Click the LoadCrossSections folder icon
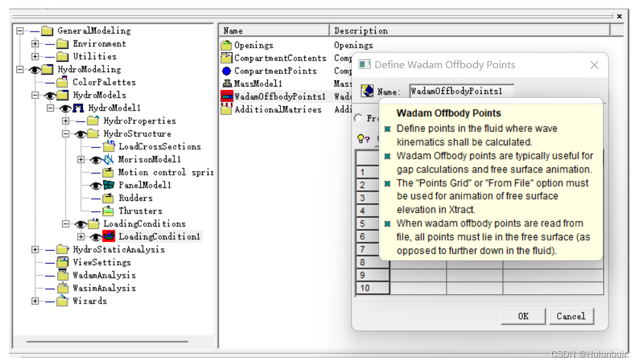637x364 pixels. (x=109, y=146)
